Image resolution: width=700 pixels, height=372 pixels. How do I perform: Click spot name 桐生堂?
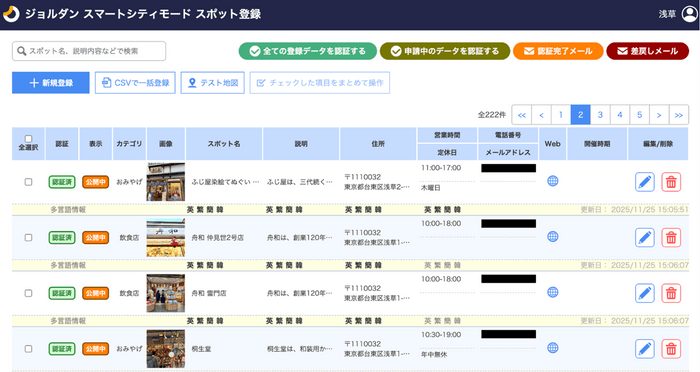201,349
